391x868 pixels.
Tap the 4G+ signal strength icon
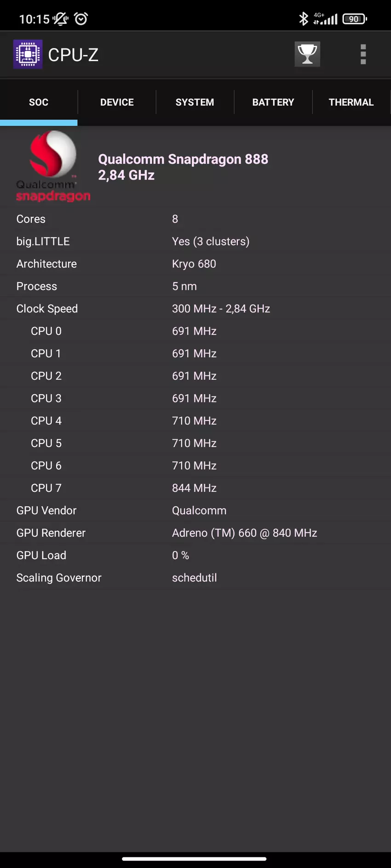[x=326, y=19]
